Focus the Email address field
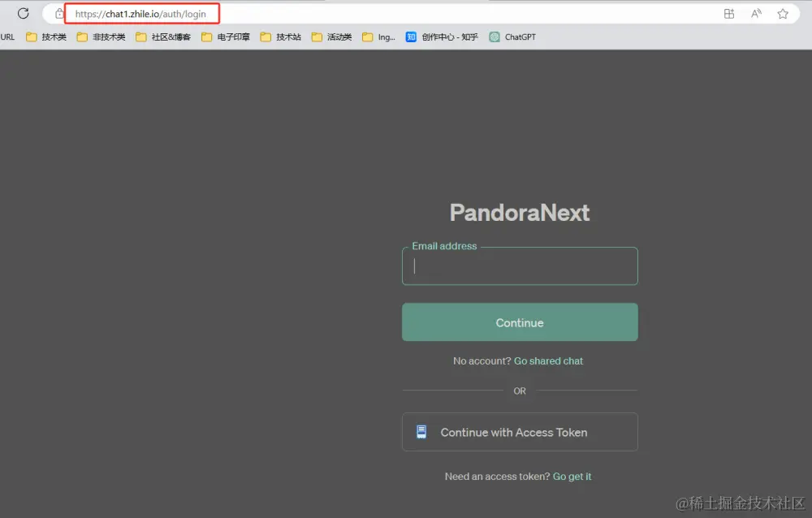Image resolution: width=812 pixels, height=518 pixels. (x=520, y=266)
